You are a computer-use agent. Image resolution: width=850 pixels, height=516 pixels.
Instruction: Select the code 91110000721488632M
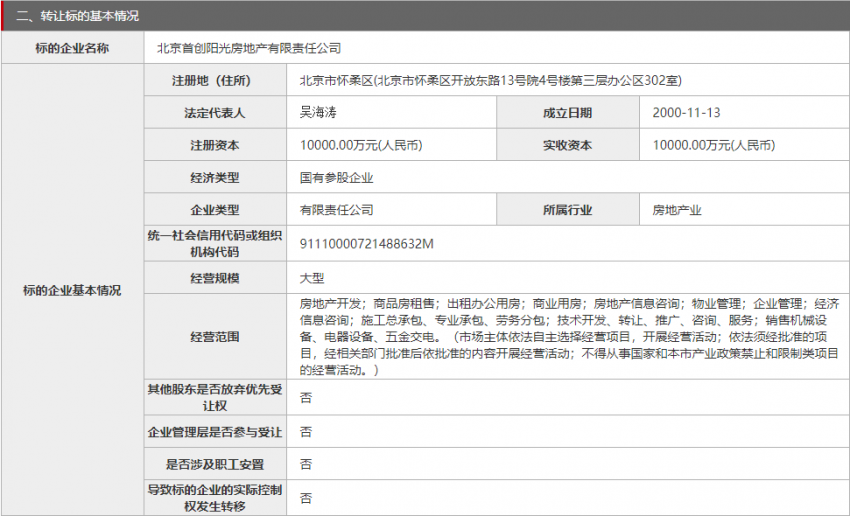tap(366, 244)
